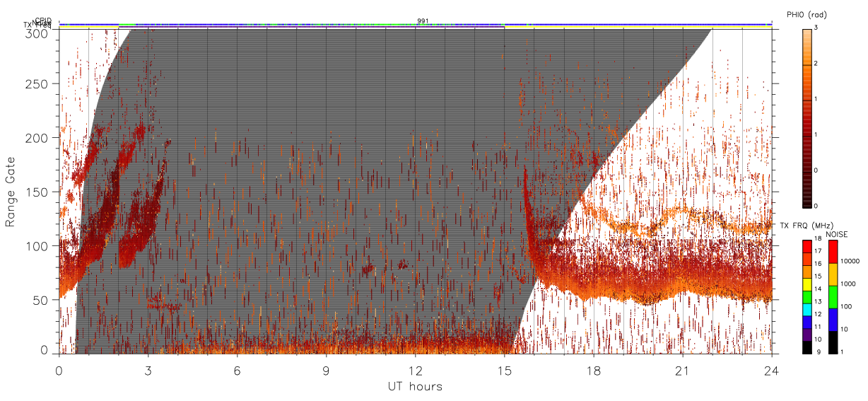The image size is (868, 401).
Task: Select the 'Range Gate' y-axis label
Action: (x=11, y=192)
